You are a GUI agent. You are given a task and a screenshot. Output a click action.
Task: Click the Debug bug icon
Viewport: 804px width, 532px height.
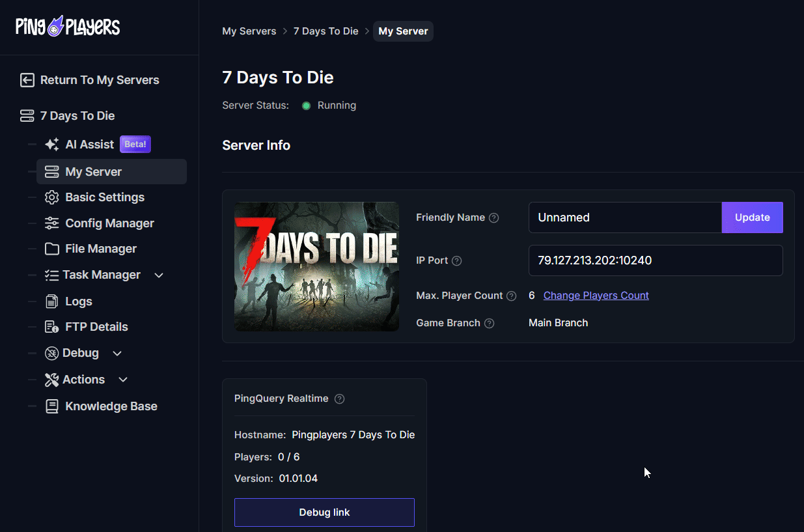pyautogui.click(x=51, y=353)
